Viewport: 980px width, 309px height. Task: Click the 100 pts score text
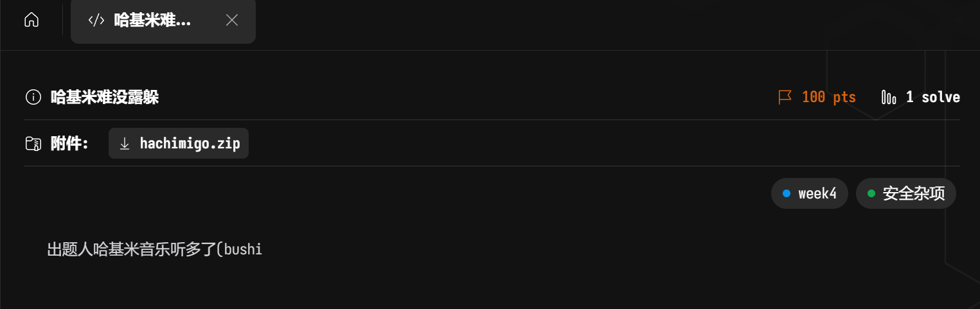click(828, 98)
